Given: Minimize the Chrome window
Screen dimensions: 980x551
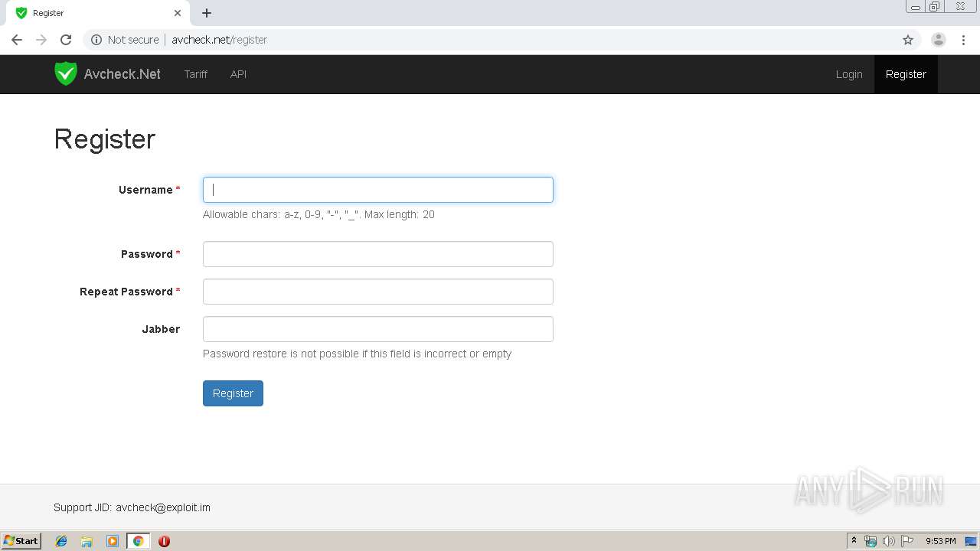Looking at the screenshot, I should click(916, 7).
